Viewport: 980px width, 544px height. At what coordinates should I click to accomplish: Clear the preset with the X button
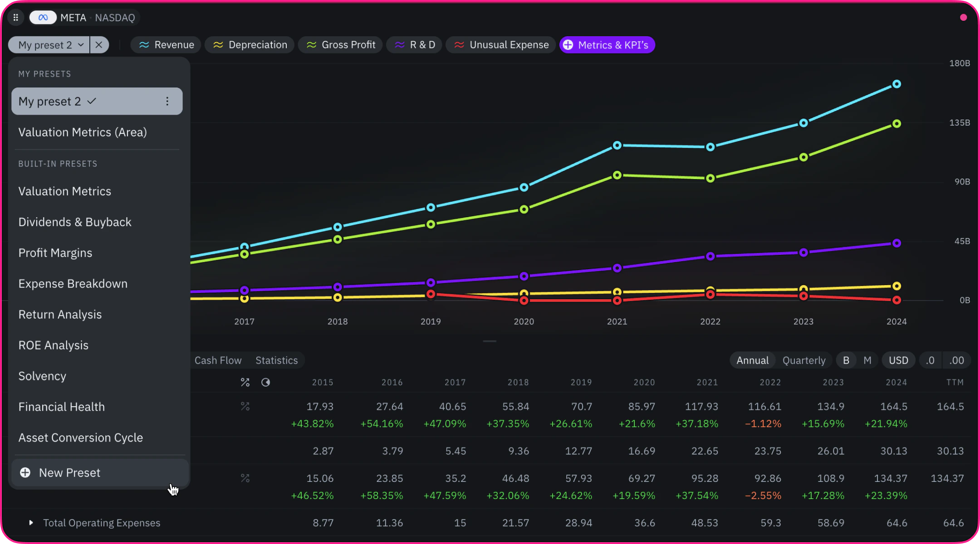pos(99,45)
